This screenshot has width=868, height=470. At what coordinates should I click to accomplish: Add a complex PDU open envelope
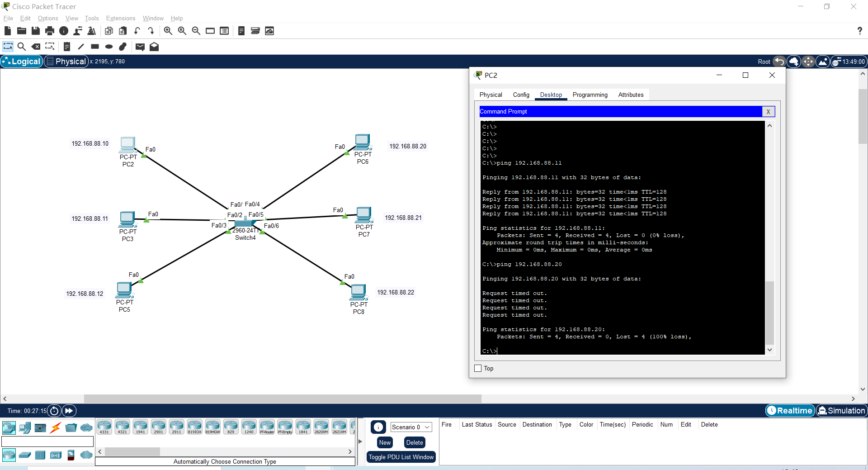(x=154, y=47)
